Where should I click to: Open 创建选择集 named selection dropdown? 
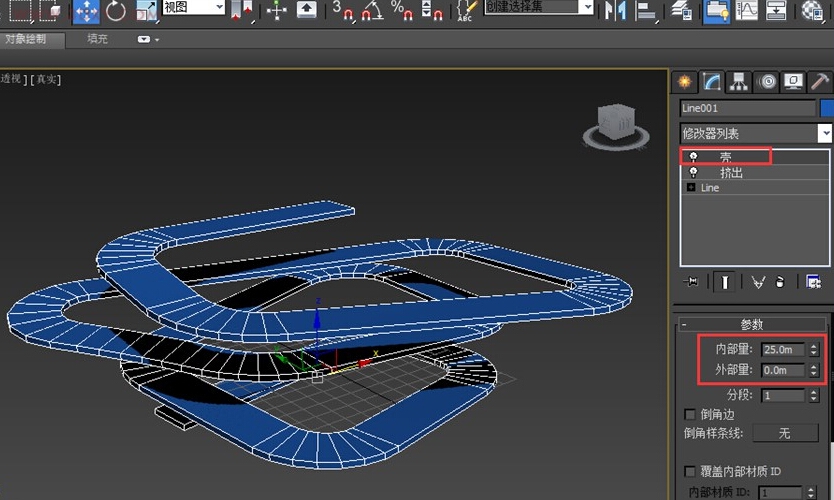click(x=539, y=7)
